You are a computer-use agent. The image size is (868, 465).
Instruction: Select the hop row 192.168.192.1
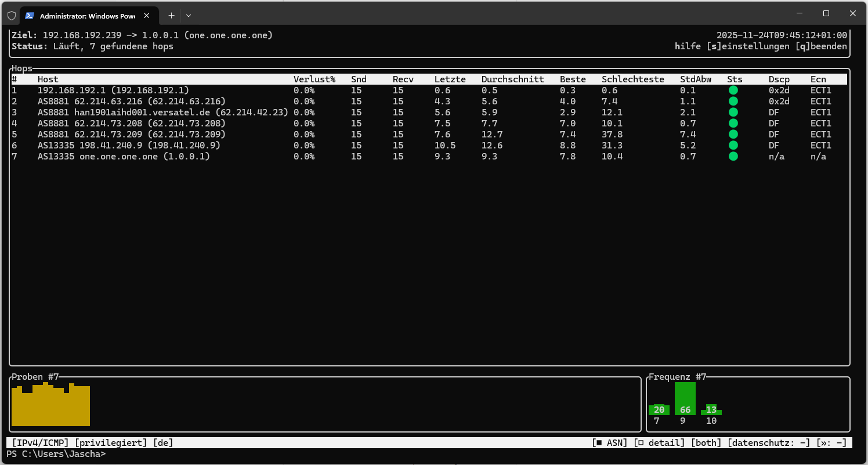pyautogui.click(x=428, y=90)
